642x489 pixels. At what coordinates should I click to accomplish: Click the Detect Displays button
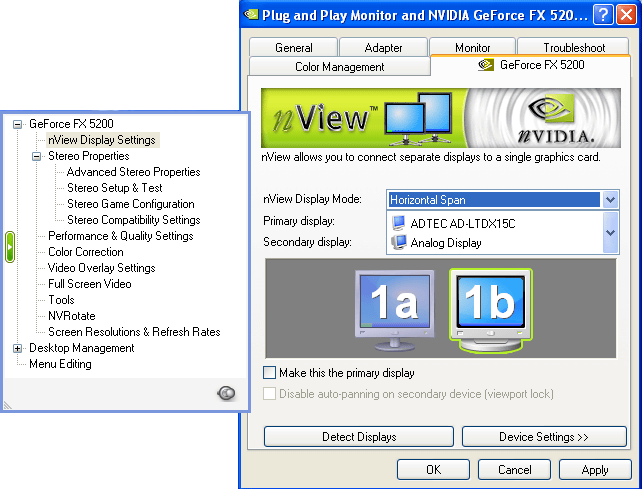359,437
